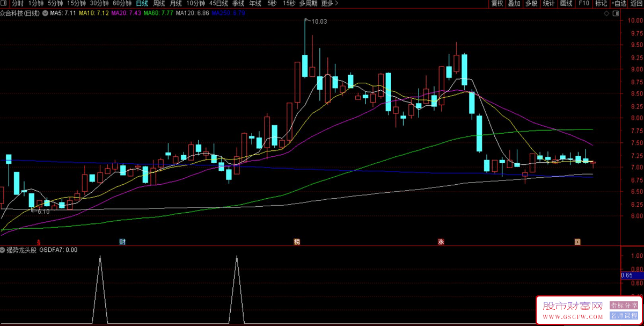This screenshot has height=326, width=644.
Task: Click the 涨 event marker on the timeline
Action: pos(441,242)
